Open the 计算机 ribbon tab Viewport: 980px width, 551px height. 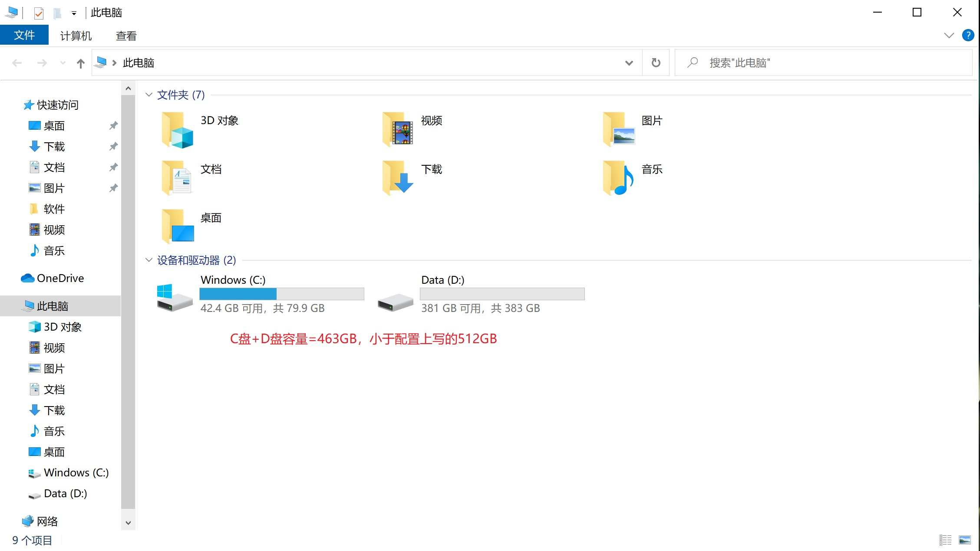[76, 36]
